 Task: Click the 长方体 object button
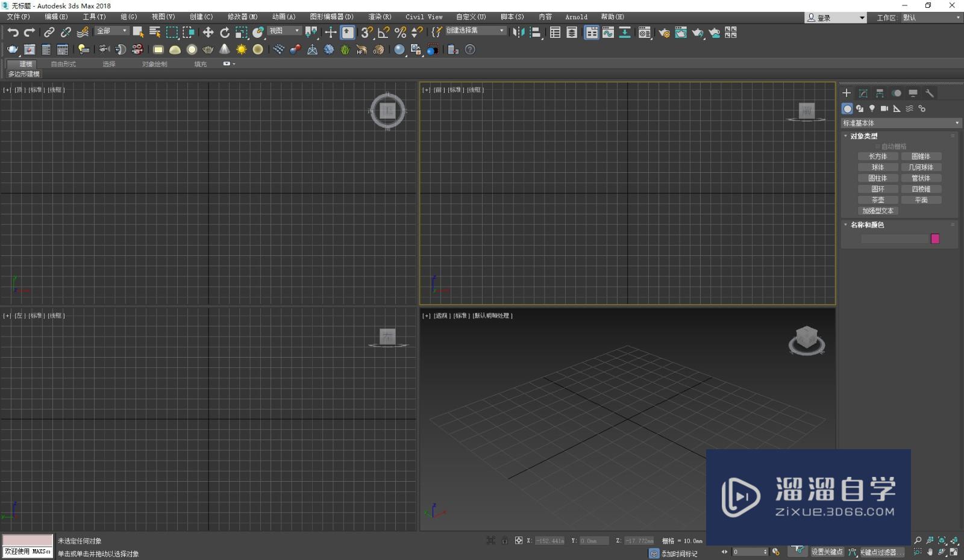[878, 157]
